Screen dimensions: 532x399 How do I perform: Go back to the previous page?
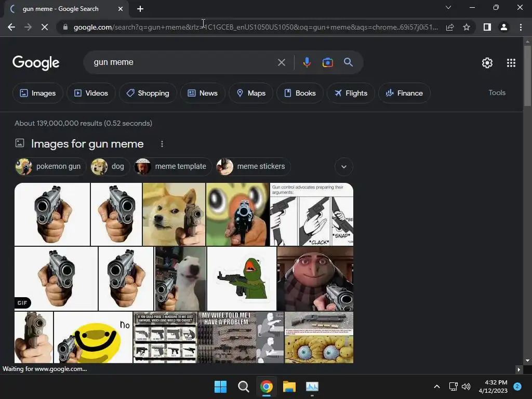[x=11, y=27]
